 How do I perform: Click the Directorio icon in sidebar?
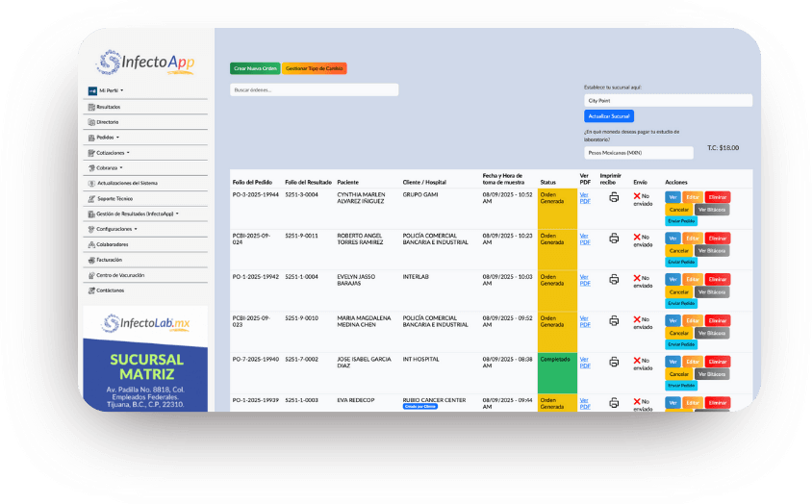pyautogui.click(x=91, y=122)
